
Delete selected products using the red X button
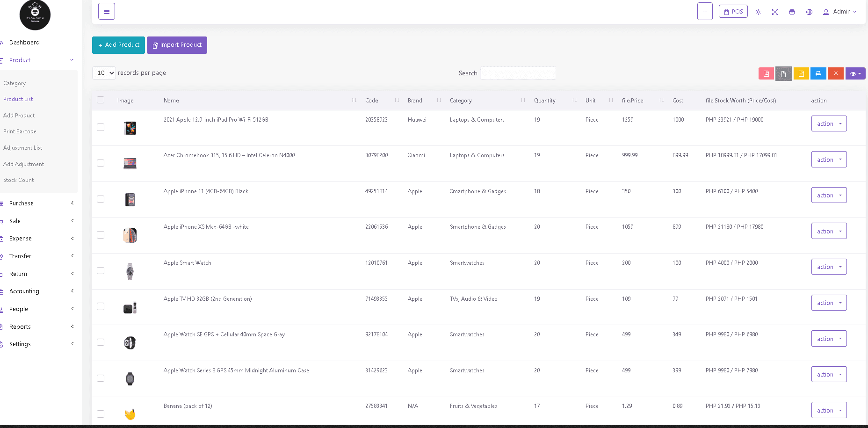click(836, 73)
